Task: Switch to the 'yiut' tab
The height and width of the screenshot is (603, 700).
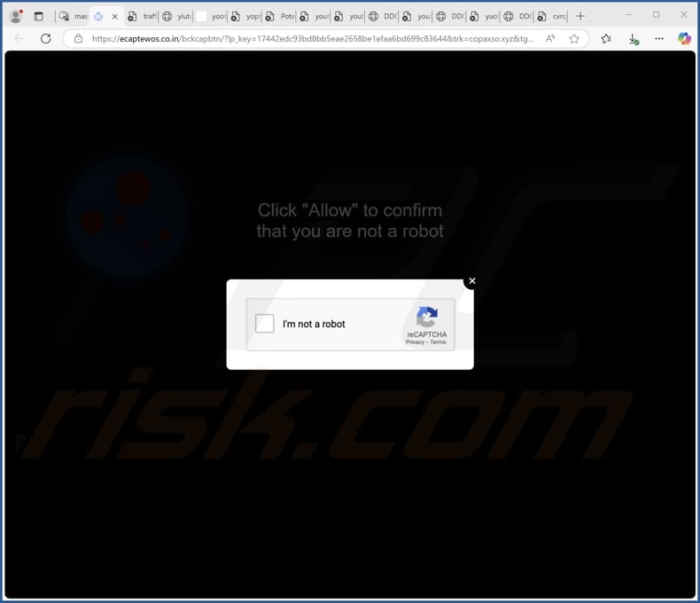Action: pyautogui.click(x=176, y=17)
